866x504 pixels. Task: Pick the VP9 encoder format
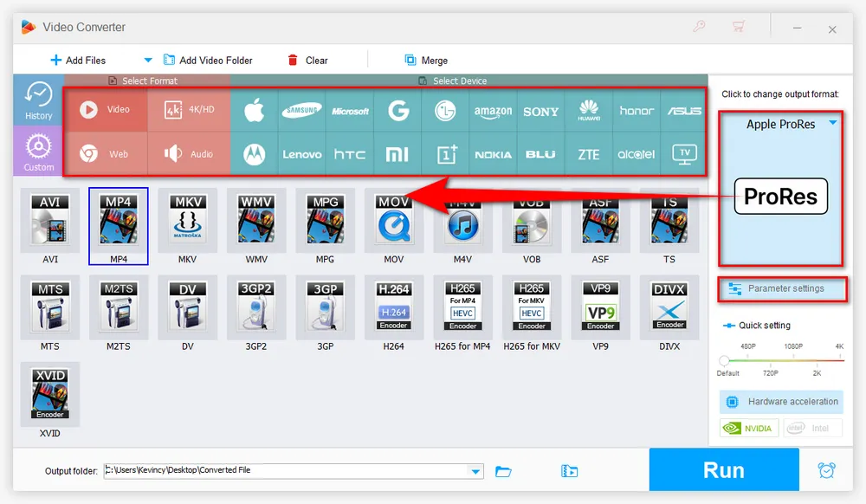[600, 308]
